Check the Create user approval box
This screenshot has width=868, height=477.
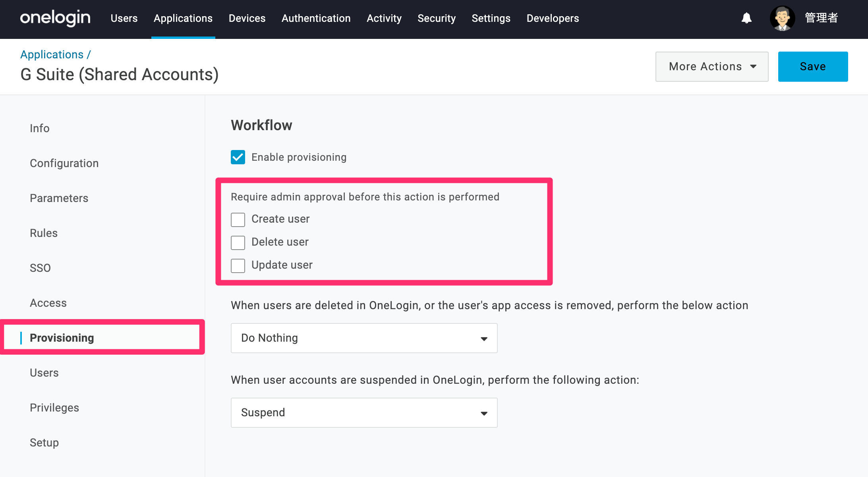pos(238,219)
